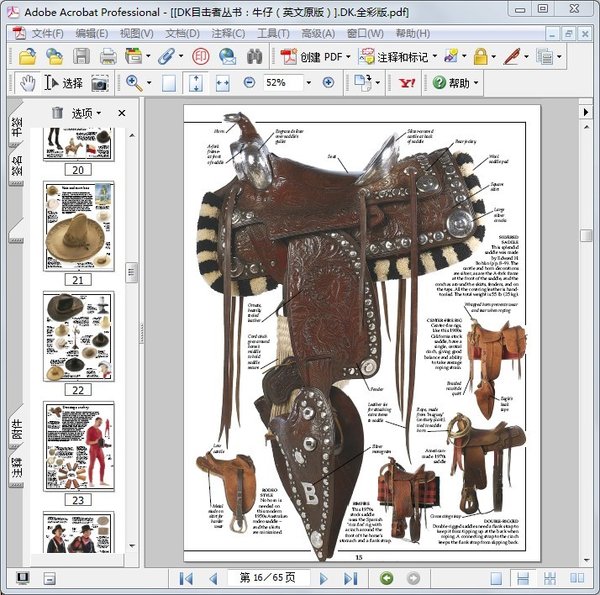Click the Print icon in toolbar

click(108, 56)
